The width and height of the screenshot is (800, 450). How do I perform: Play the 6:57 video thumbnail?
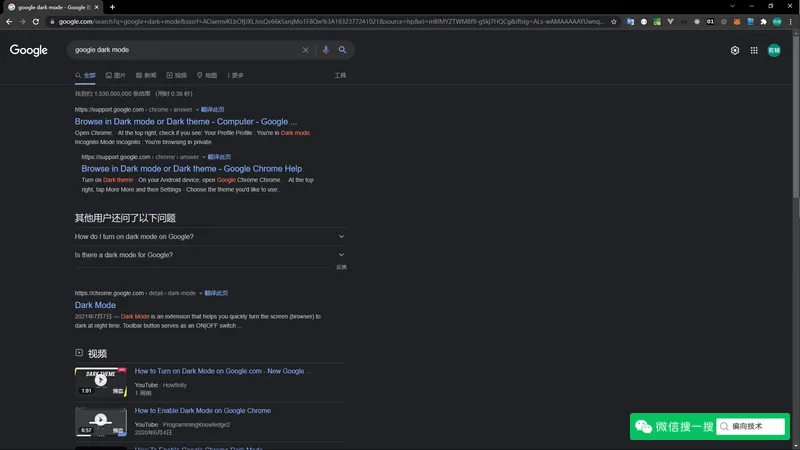(101, 421)
